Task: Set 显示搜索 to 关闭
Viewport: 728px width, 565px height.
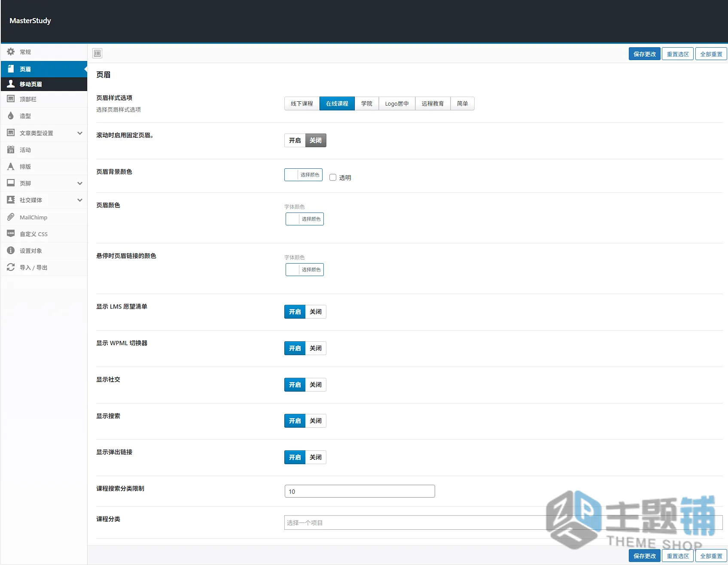Action: (316, 421)
